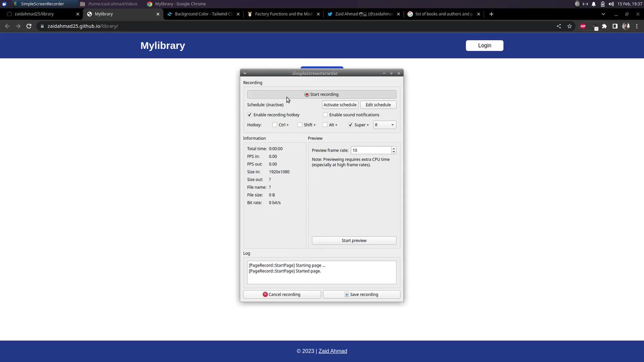Switch to Factory Functions tab
This screenshot has width=644, height=362.
pyautogui.click(x=282, y=14)
